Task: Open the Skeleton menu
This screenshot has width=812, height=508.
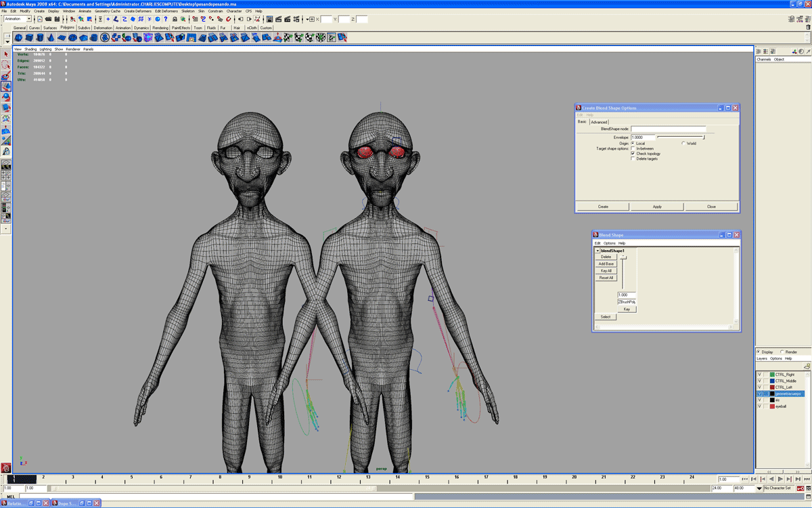Action: tap(187, 11)
